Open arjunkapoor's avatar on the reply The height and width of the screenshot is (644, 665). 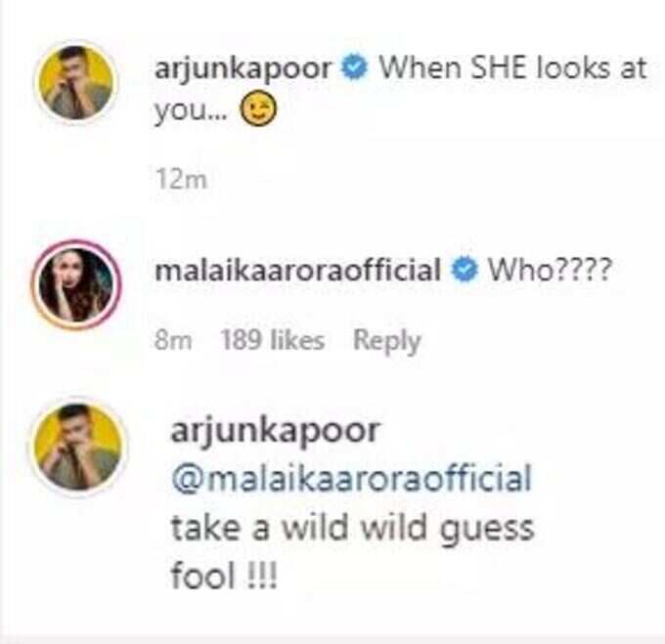coord(78,448)
